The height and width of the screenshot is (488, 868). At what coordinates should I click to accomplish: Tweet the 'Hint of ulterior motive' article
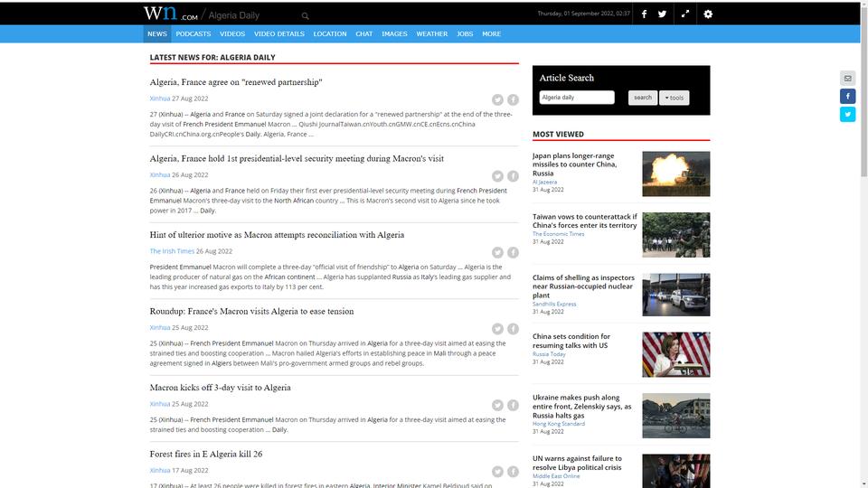(x=497, y=252)
